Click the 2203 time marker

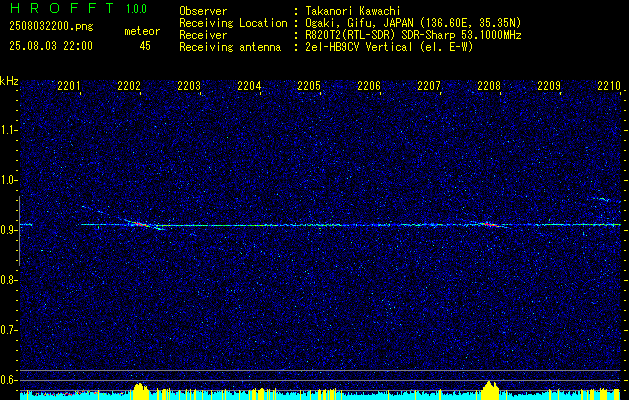tap(189, 86)
